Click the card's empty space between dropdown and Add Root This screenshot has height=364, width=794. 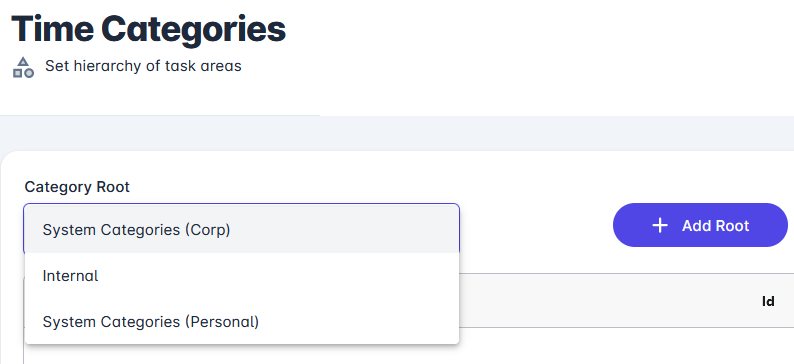click(536, 225)
